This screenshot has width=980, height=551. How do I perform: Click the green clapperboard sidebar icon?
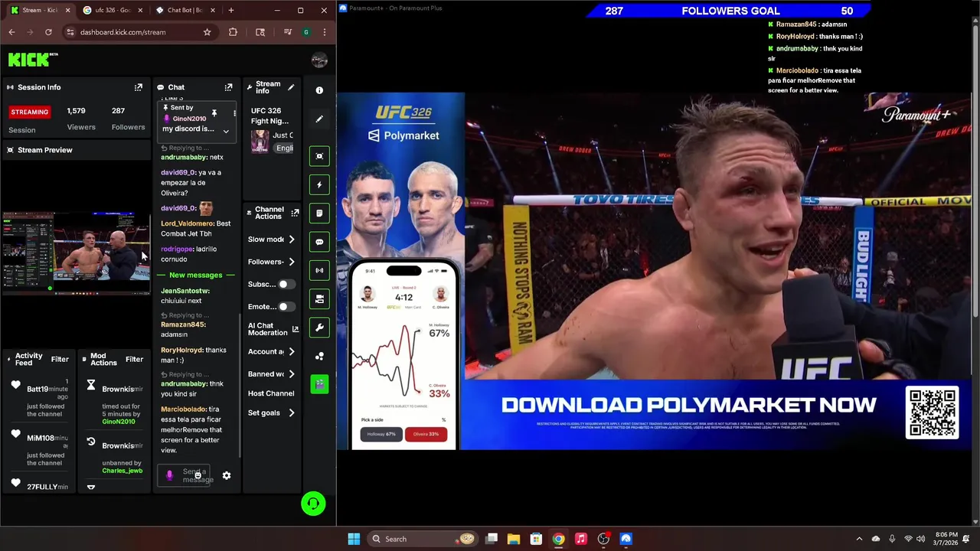[x=319, y=383]
